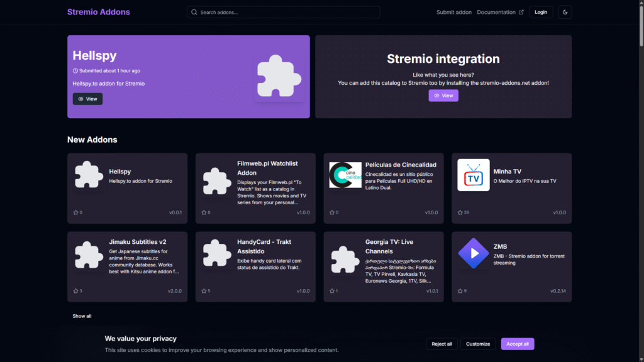Star the ZMB addon

460,291
